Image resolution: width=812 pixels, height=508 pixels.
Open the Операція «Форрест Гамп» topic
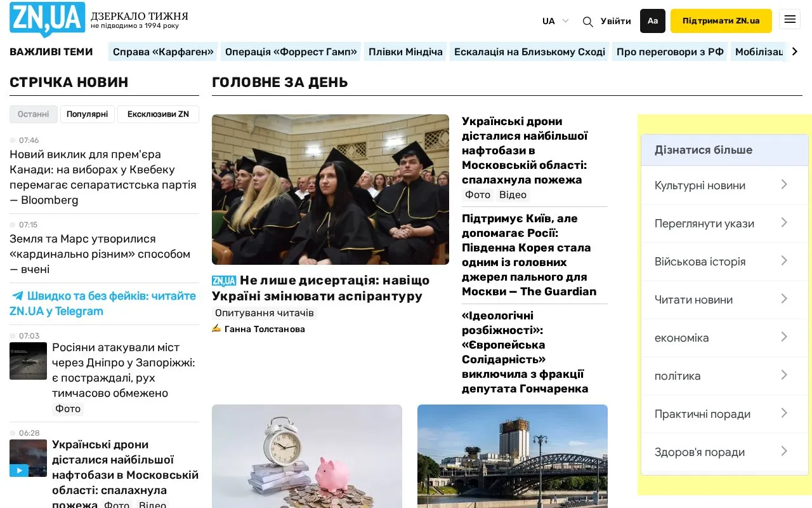click(291, 52)
